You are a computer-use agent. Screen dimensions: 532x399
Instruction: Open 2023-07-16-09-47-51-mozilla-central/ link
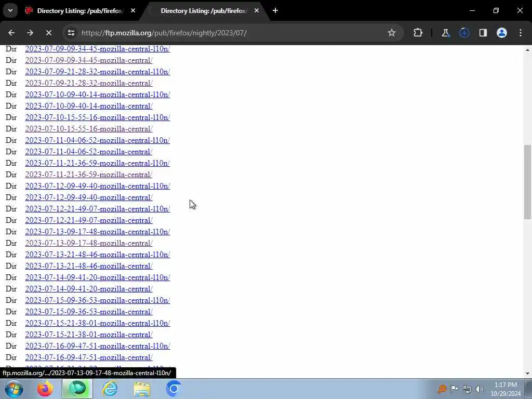[x=88, y=357]
